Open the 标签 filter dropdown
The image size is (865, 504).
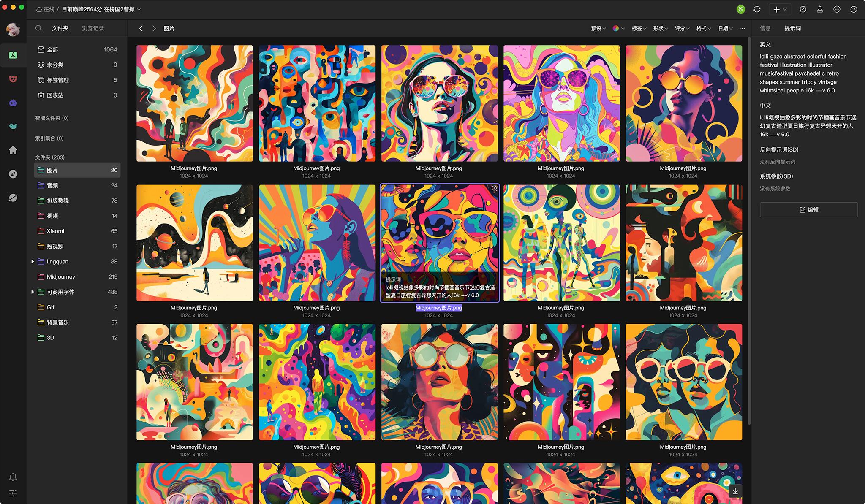[x=639, y=28]
